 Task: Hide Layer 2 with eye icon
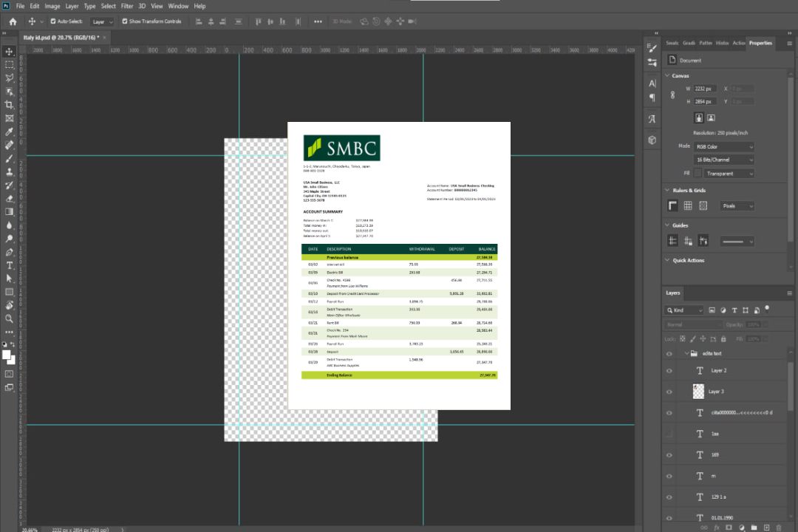pos(669,371)
